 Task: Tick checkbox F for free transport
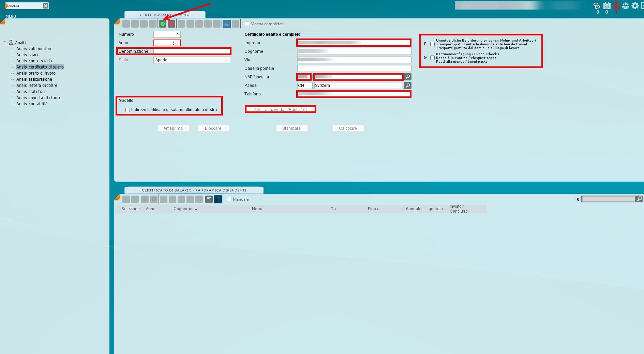(432, 44)
